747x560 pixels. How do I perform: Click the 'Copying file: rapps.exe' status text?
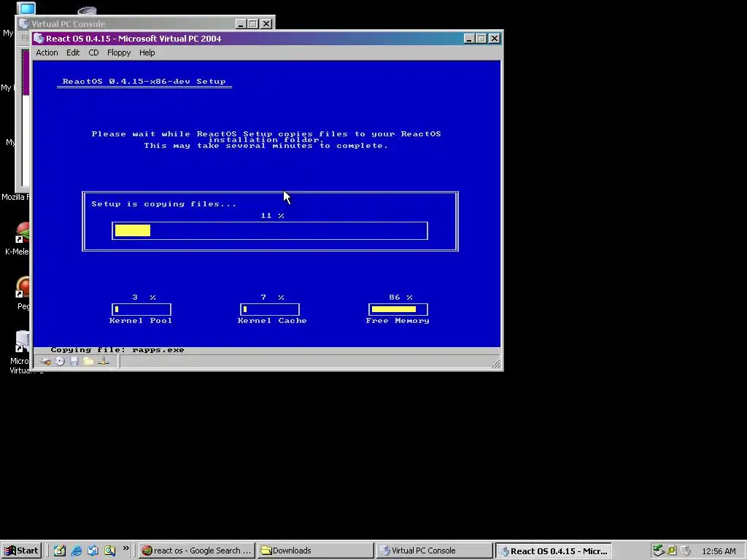point(117,350)
